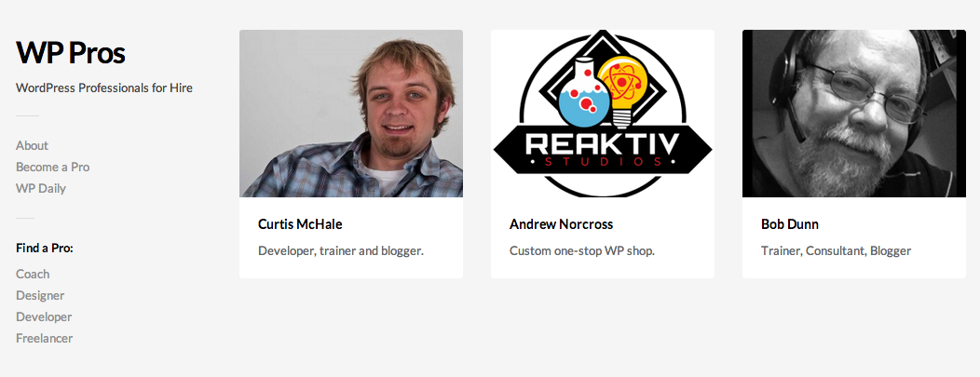Click the lightbulb icon in Reaktiv logo
The image size is (980, 377).
pos(621,89)
